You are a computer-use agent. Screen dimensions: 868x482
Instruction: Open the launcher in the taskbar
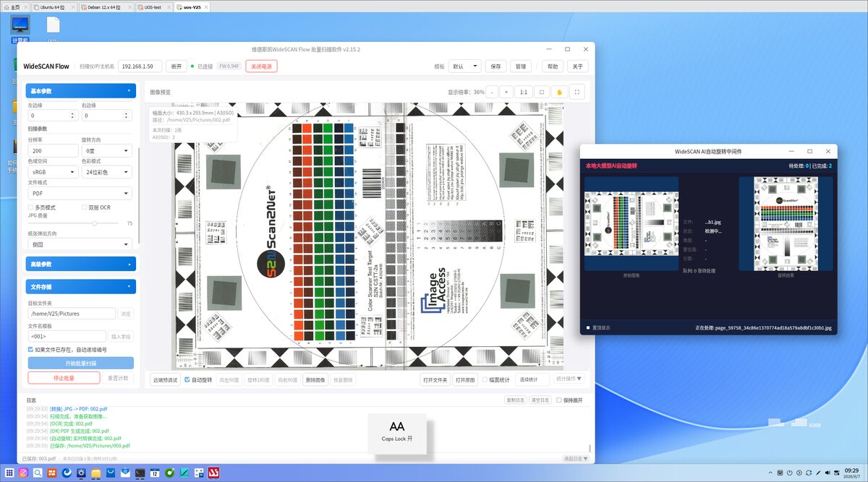click(x=9, y=473)
